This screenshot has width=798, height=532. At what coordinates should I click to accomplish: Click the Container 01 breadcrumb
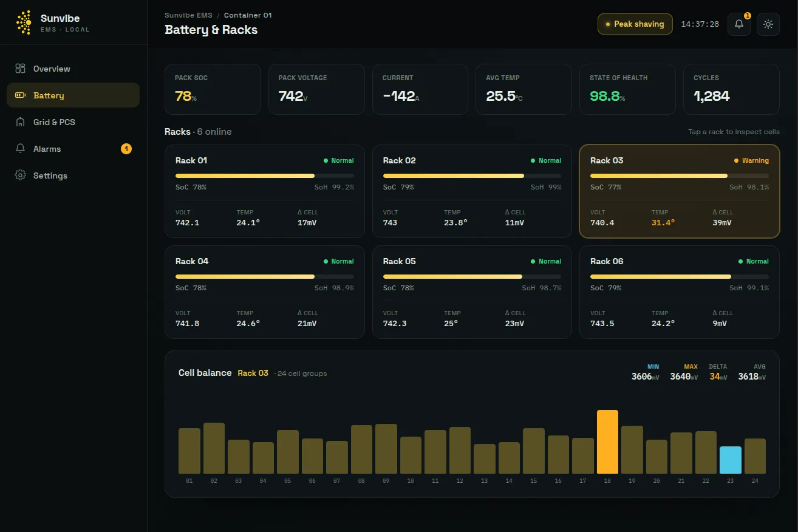pyautogui.click(x=248, y=15)
